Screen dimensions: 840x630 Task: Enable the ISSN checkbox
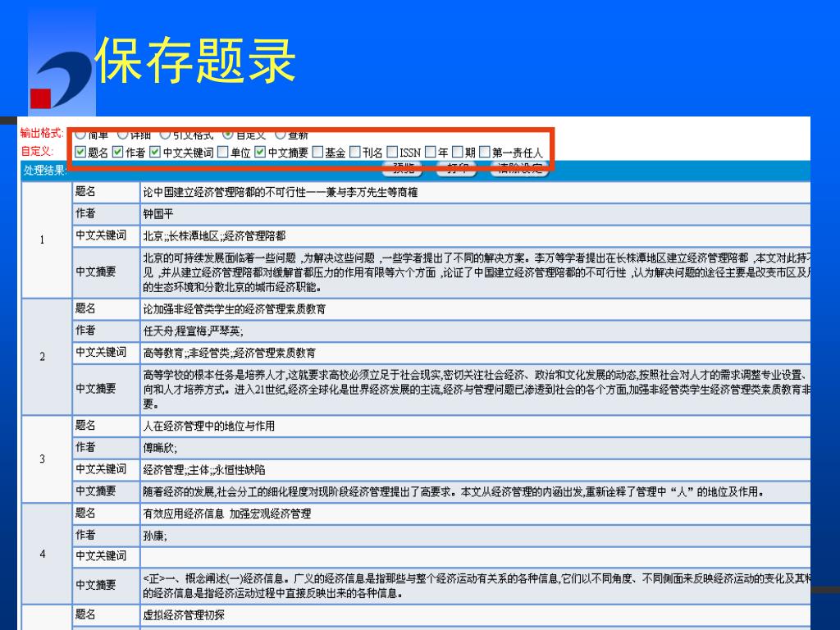(392, 152)
